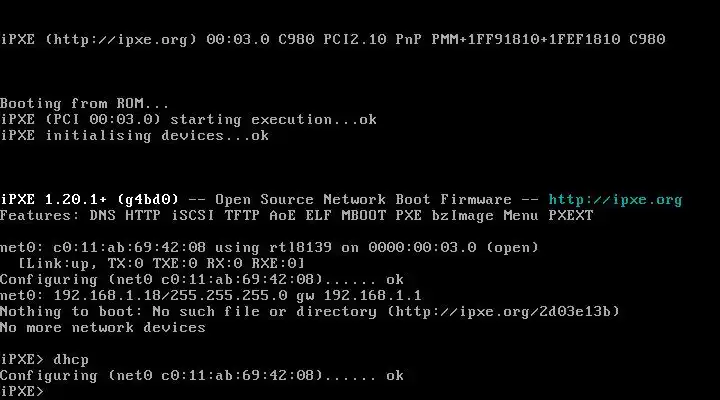Click the iPXE 1.20.1+ version text
Screen dimensions: 720x400
point(53,200)
